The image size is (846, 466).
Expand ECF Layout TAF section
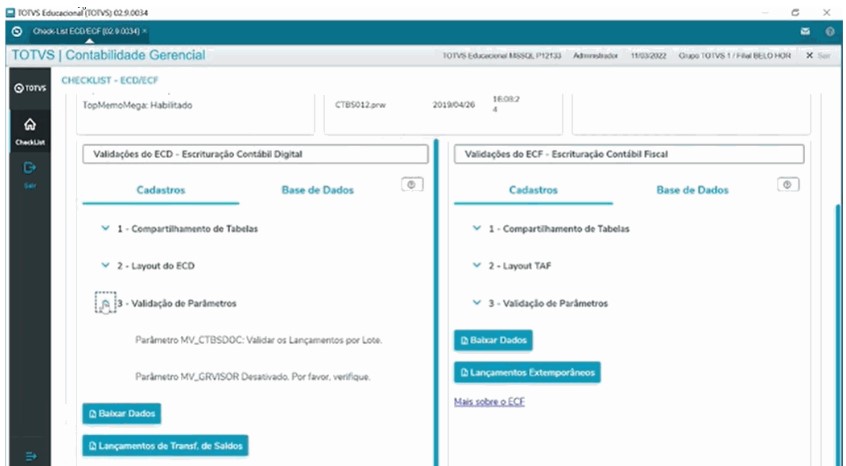click(476, 265)
